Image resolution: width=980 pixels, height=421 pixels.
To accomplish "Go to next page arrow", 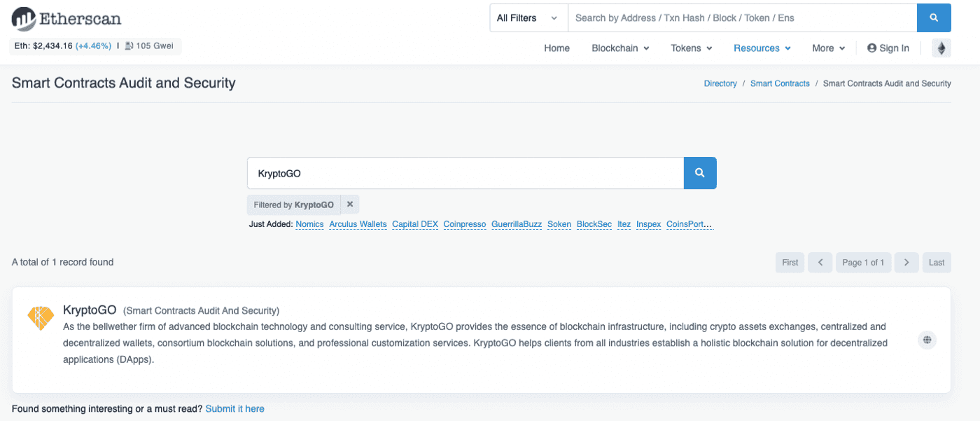I will pos(906,263).
